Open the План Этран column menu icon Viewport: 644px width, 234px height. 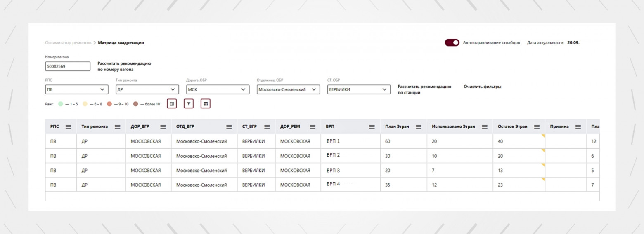coord(419,127)
